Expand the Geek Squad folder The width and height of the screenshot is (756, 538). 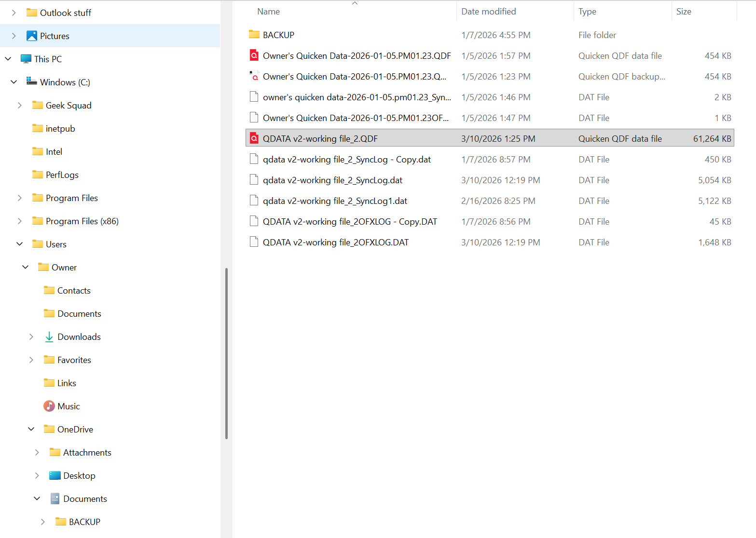[x=19, y=106]
